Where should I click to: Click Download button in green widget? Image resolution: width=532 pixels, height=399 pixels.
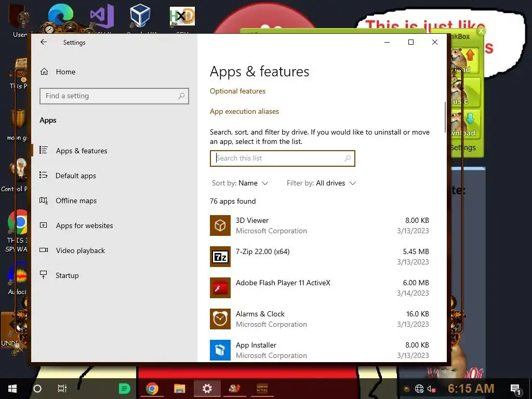tap(465, 124)
